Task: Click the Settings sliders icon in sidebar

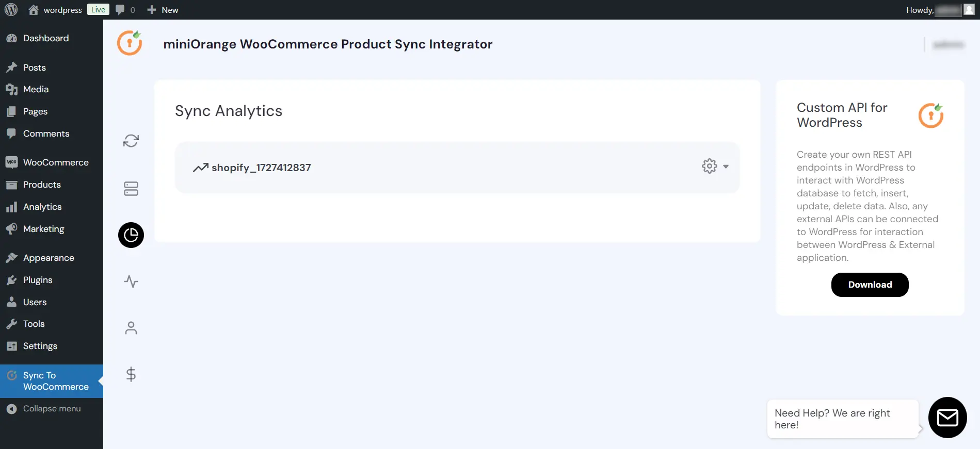Action: point(11,346)
